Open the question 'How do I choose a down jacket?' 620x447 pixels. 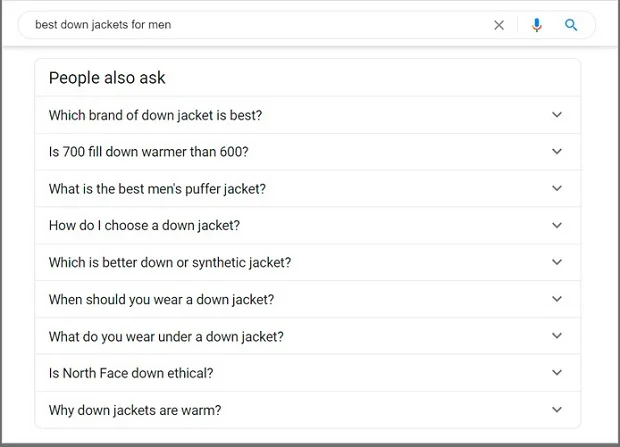coord(144,226)
